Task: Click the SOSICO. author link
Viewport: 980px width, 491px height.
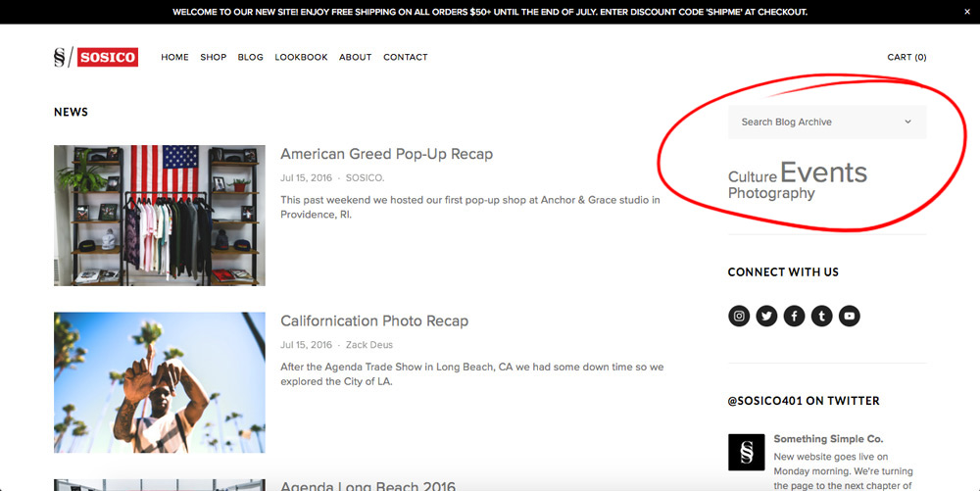Action: (365, 178)
